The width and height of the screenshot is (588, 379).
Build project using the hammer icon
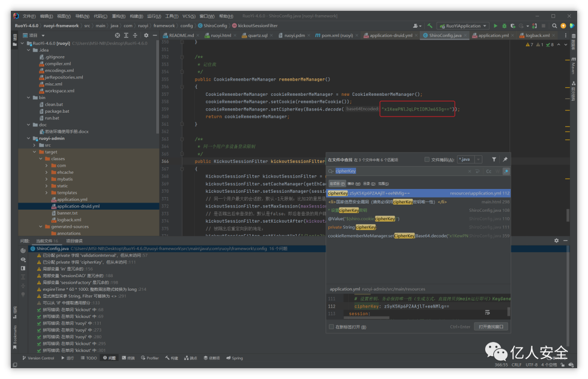point(430,26)
